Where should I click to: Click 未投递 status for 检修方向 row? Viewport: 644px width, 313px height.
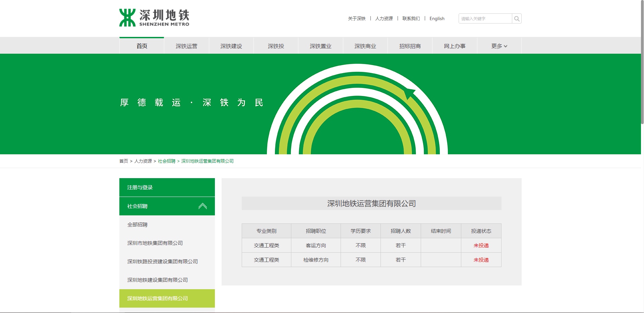481,260
